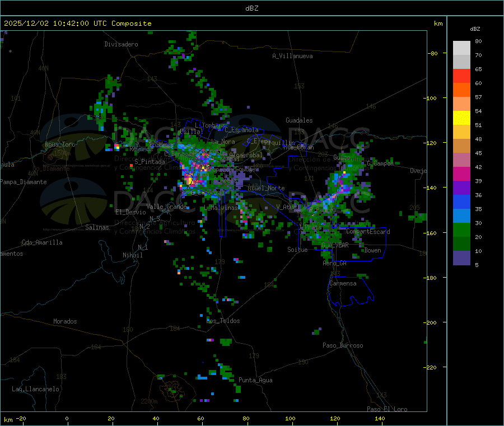This screenshot has height=426, width=504.
Task: Click the El_Desvio label
Action: click(130, 212)
